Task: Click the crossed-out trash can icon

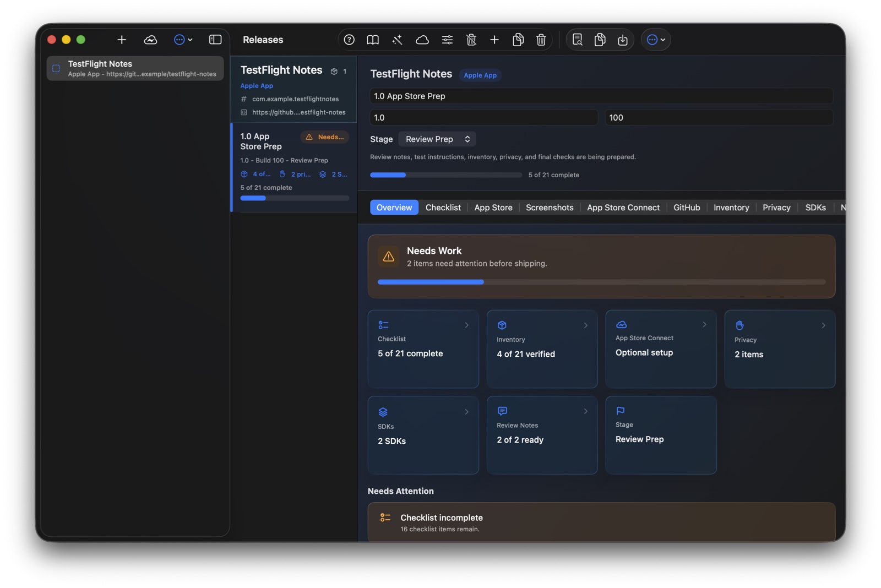Action: [x=471, y=40]
